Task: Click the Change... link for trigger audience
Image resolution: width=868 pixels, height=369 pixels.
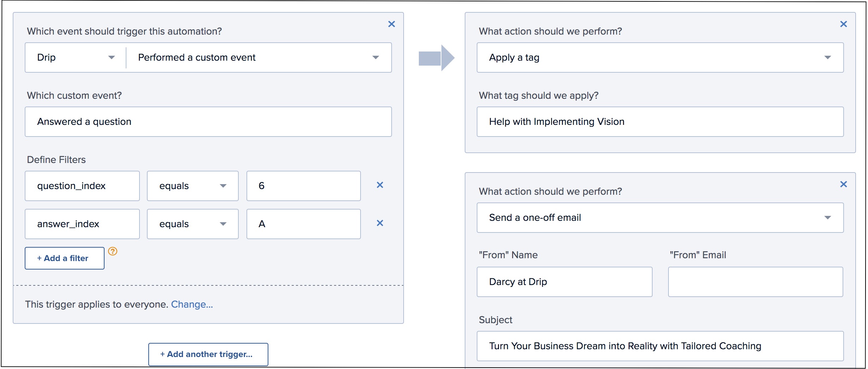Action: (192, 304)
